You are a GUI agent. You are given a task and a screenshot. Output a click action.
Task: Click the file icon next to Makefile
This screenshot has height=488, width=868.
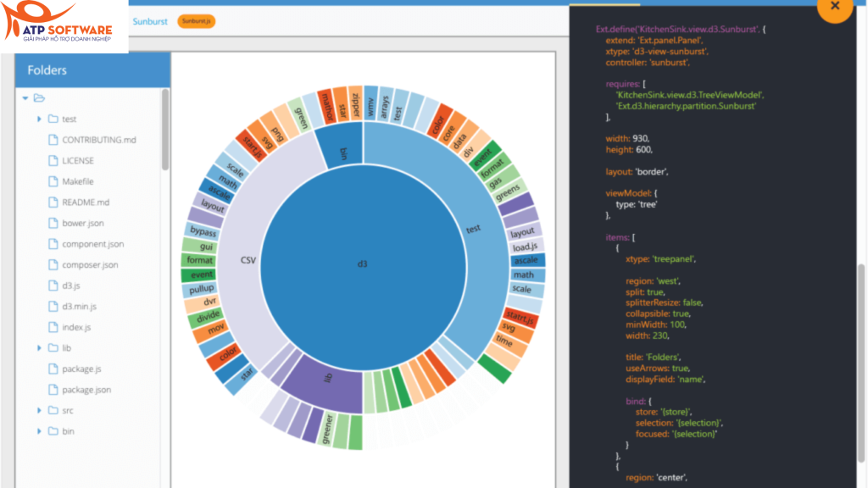click(x=53, y=181)
